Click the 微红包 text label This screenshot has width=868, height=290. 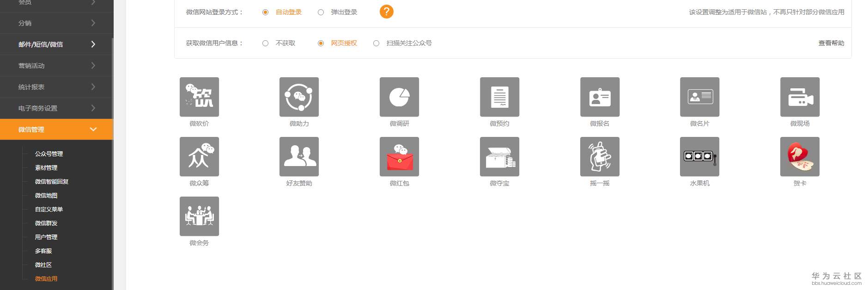point(399,183)
